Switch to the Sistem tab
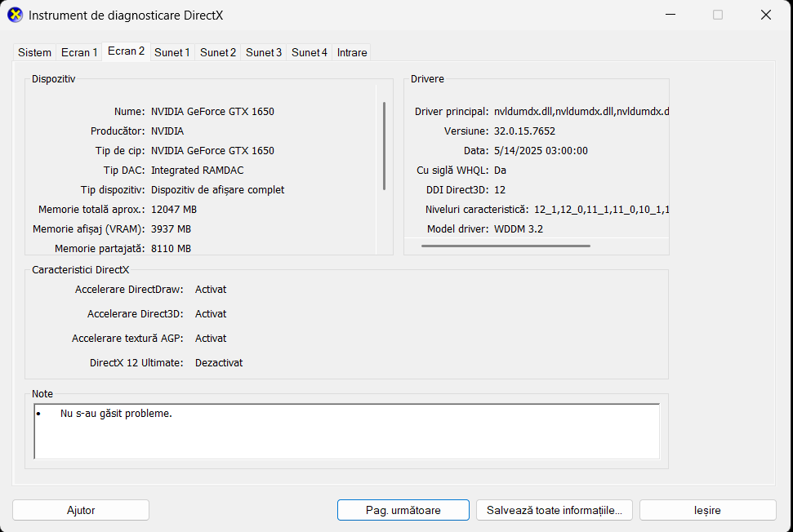The image size is (793, 532). (x=34, y=52)
